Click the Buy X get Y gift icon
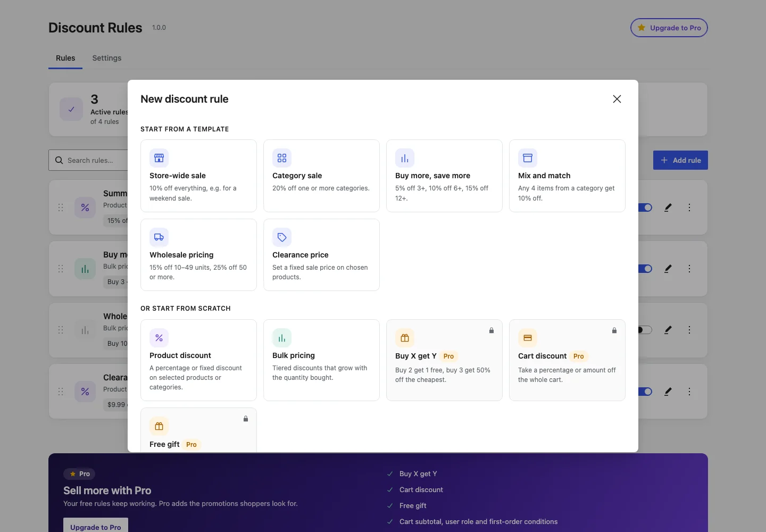The width and height of the screenshot is (766, 532). (405, 338)
